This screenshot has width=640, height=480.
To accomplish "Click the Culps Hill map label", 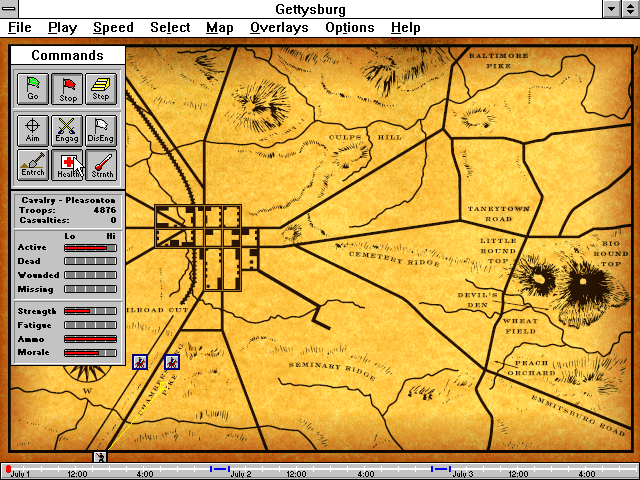I will [365, 137].
